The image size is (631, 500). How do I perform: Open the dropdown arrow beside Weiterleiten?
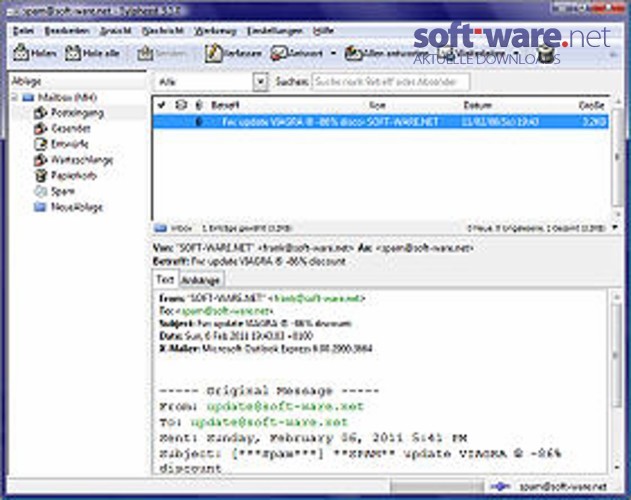coord(517,53)
